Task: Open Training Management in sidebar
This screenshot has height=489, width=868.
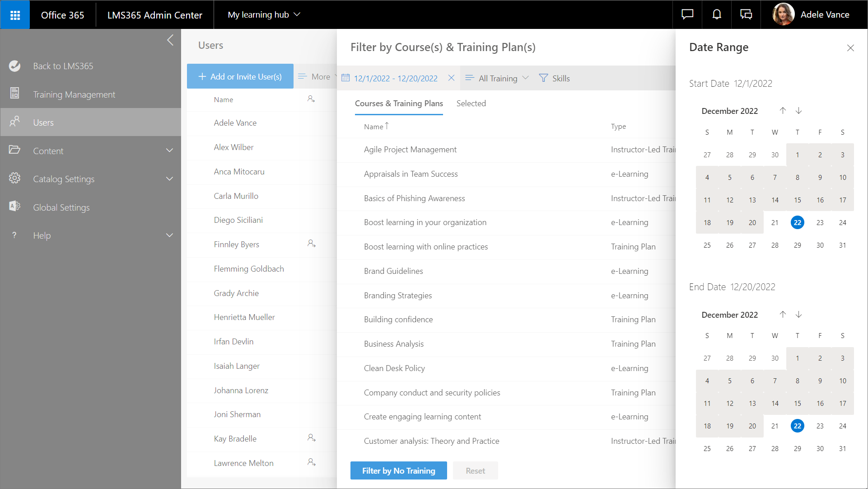Action: [x=74, y=94]
